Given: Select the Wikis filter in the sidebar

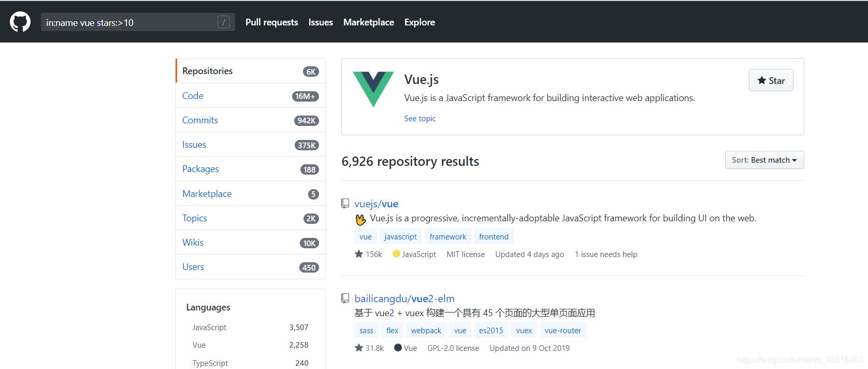Looking at the screenshot, I should click(x=251, y=243).
